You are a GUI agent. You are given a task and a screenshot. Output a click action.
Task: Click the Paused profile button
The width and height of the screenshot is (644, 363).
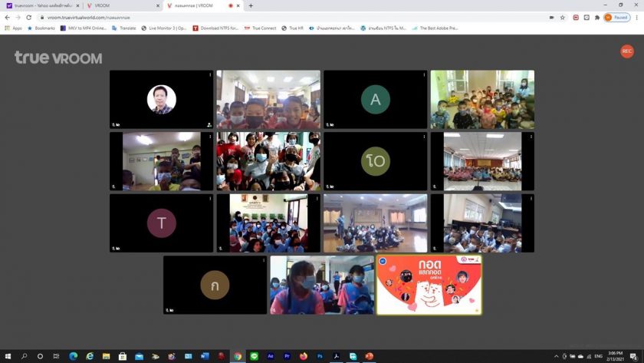(x=616, y=17)
